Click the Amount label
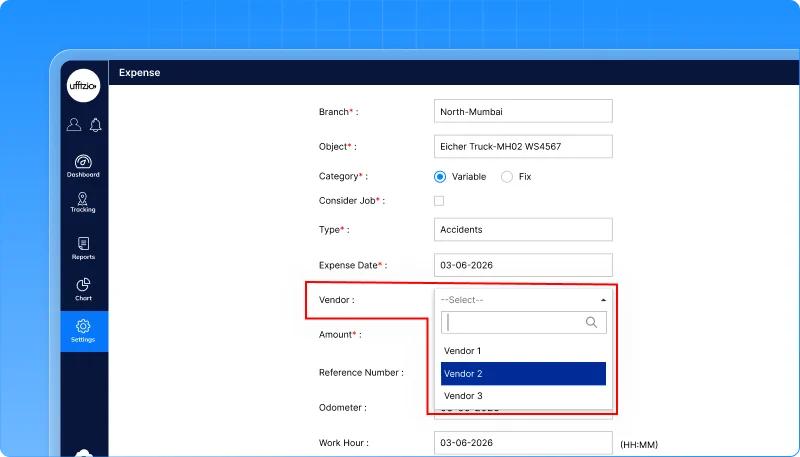 click(340, 335)
